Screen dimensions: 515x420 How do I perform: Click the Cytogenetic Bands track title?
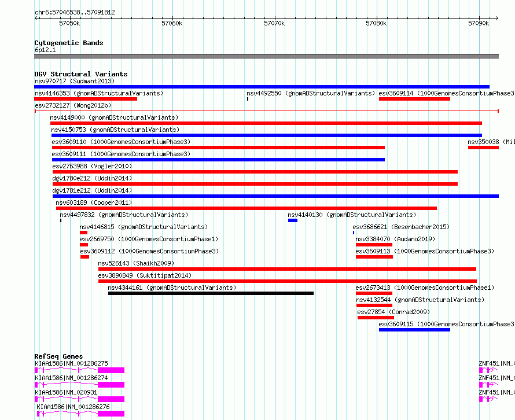[69, 43]
